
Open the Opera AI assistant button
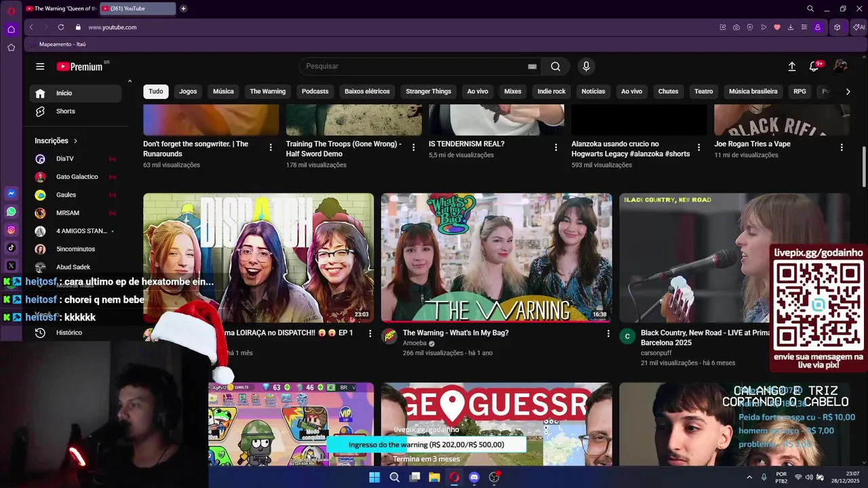pyautogui.click(x=859, y=27)
